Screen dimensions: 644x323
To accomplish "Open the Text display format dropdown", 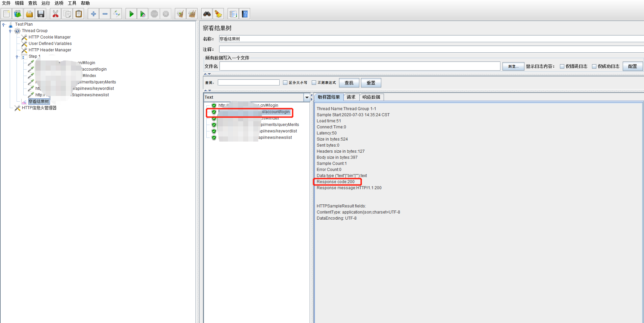I will point(306,97).
